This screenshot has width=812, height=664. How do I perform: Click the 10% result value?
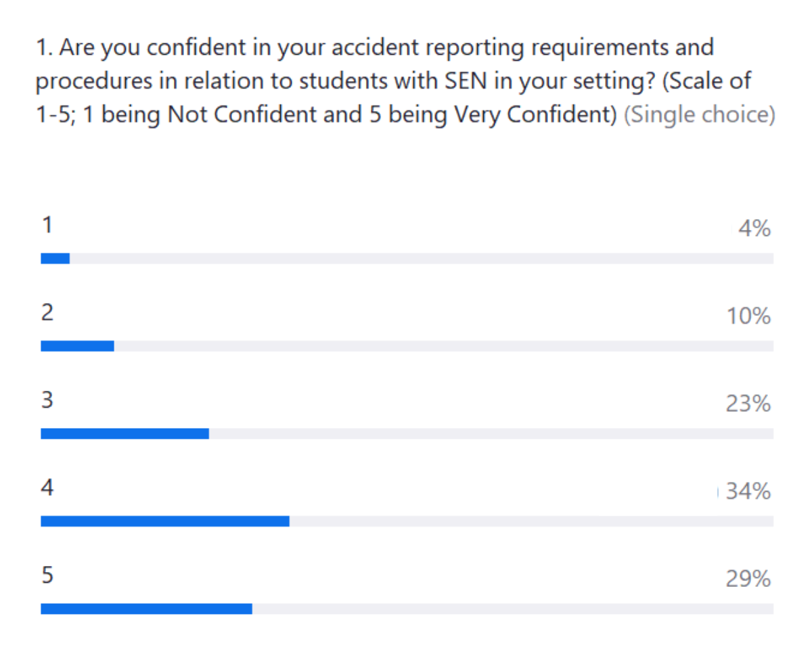coord(748,316)
